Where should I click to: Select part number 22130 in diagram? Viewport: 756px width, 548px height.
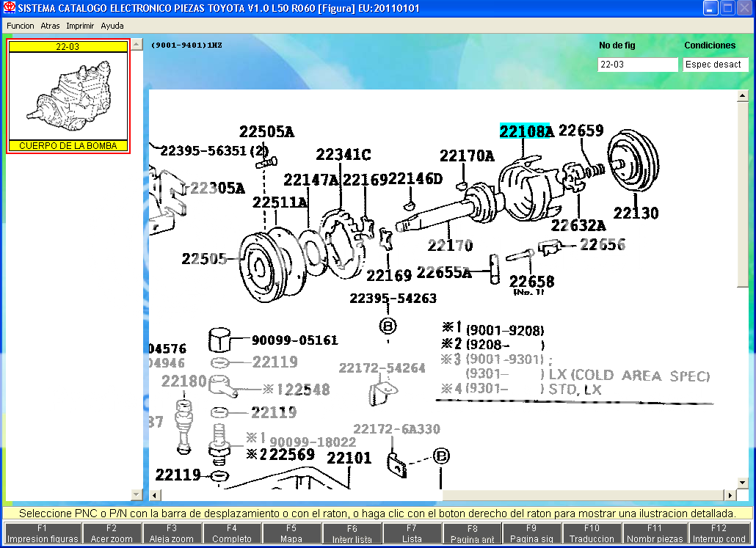pyautogui.click(x=636, y=213)
